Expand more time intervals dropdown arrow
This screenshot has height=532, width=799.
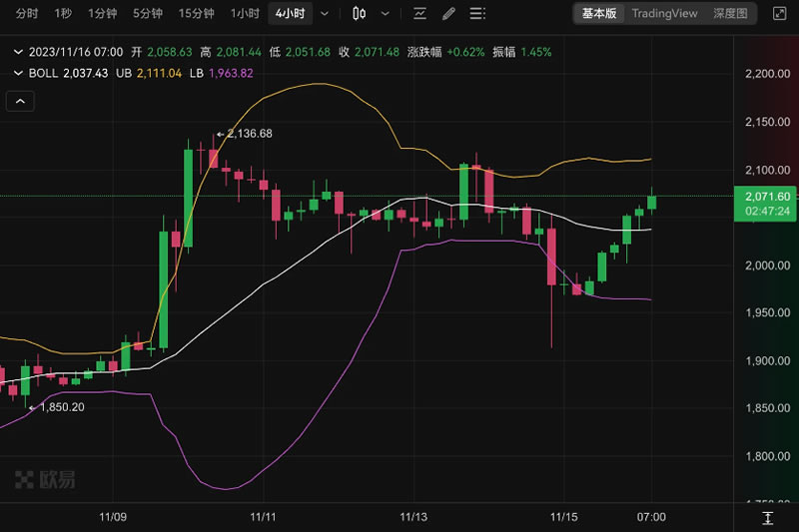pos(325,14)
